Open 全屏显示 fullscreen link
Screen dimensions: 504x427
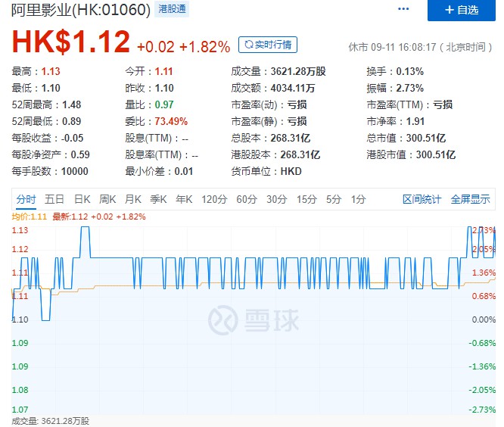[470, 199]
